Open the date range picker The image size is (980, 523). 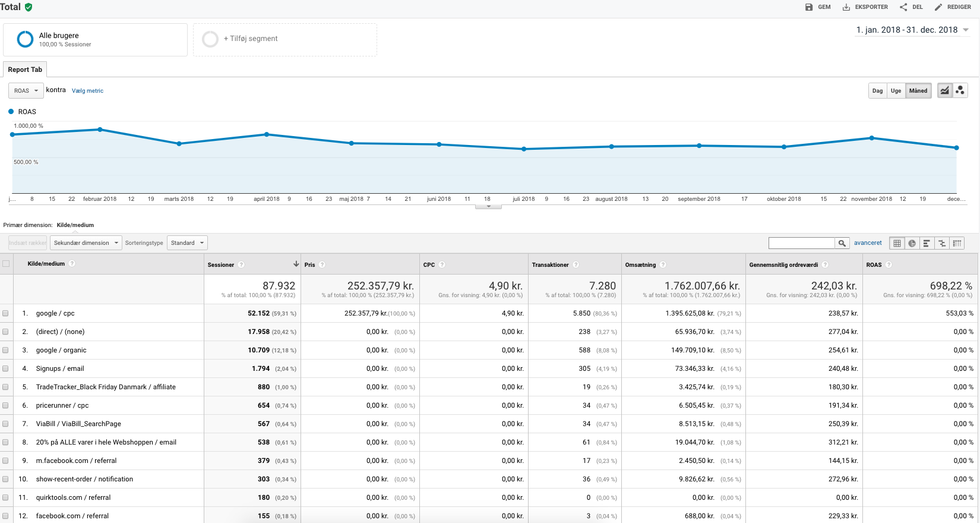[912, 30]
